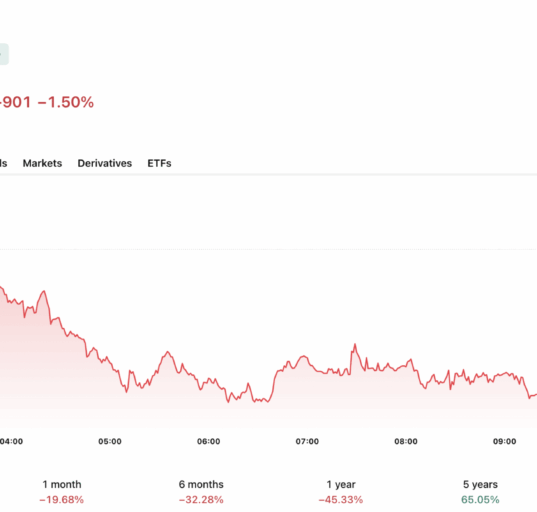This screenshot has height=512, width=537.
Task: Click the dotted previous-close line on chart
Action: 268,249
